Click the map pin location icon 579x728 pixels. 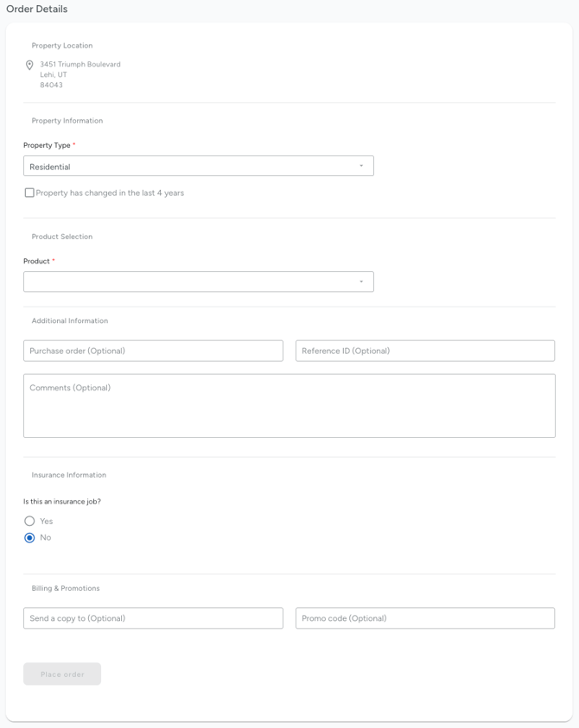[x=29, y=65]
